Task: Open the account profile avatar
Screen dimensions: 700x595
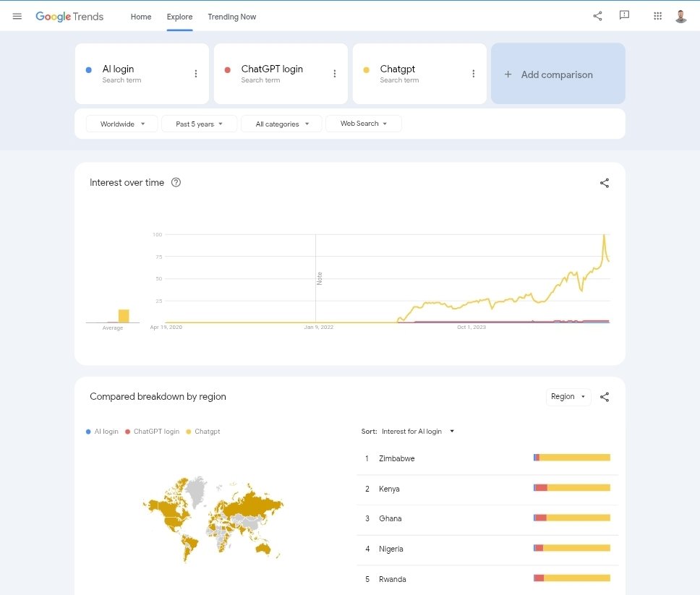Action: pyautogui.click(x=680, y=17)
